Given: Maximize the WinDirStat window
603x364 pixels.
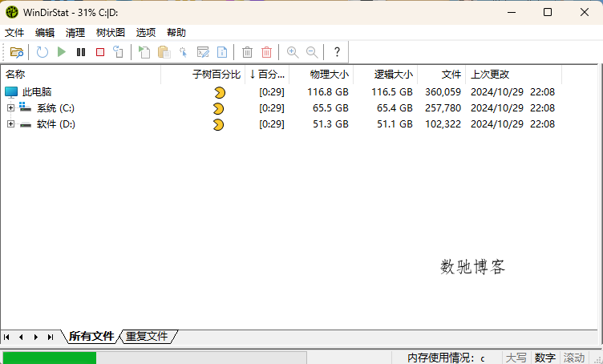Looking at the screenshot, I should pos(548,12).
